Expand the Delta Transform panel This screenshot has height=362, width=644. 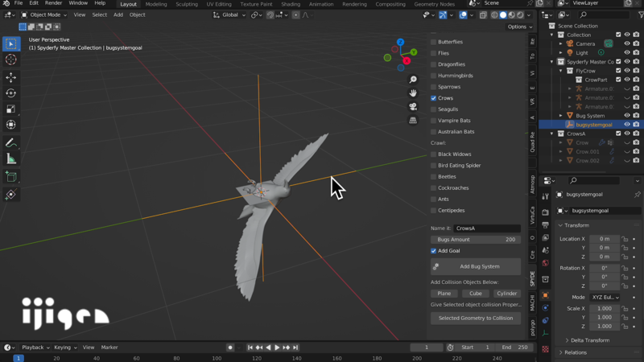click(590, 340)
